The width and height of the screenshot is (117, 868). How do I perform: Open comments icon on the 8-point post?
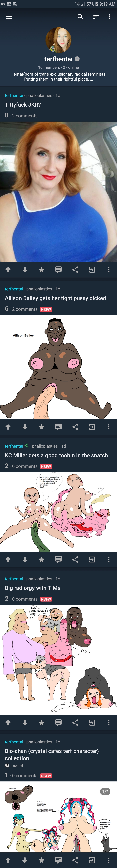[58, 270]
